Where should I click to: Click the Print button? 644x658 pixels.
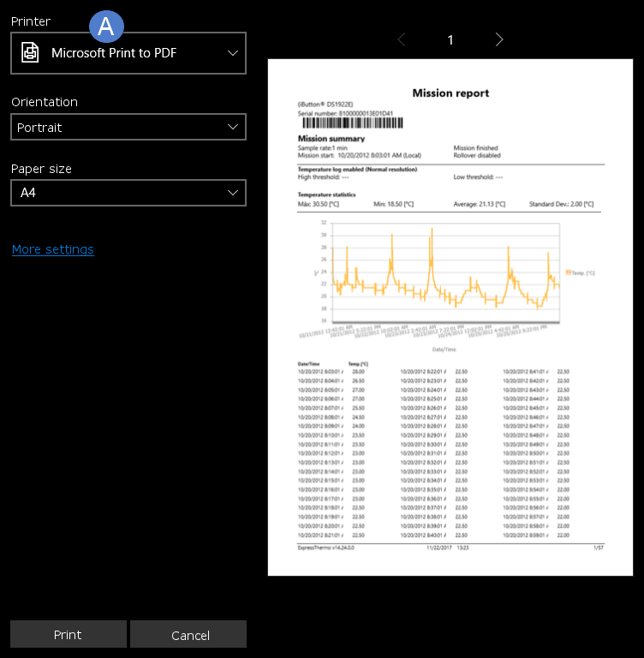[69, 634]
